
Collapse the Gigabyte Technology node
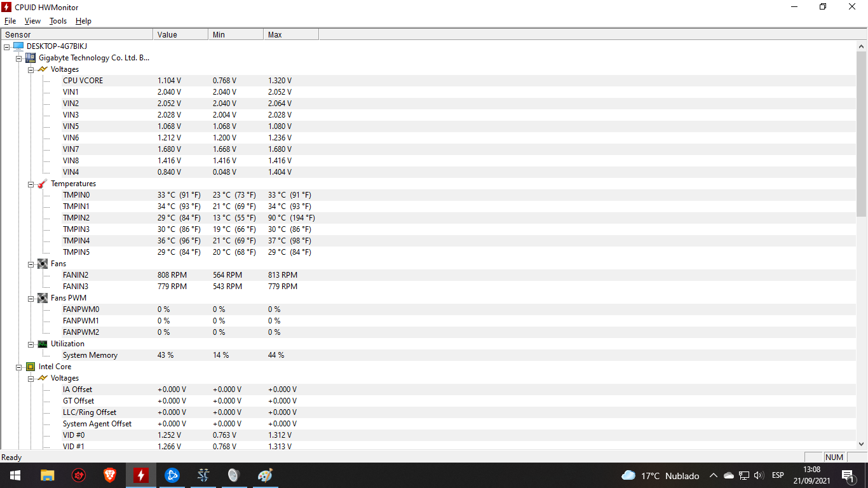19,58
